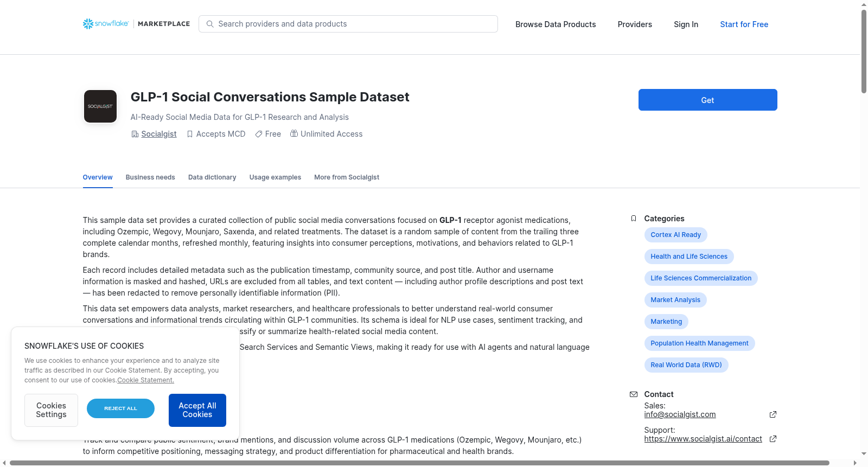Click the bookmark icon beside Accepts MCD
This screenshot has height=467, width=868.
pos(190,134)
